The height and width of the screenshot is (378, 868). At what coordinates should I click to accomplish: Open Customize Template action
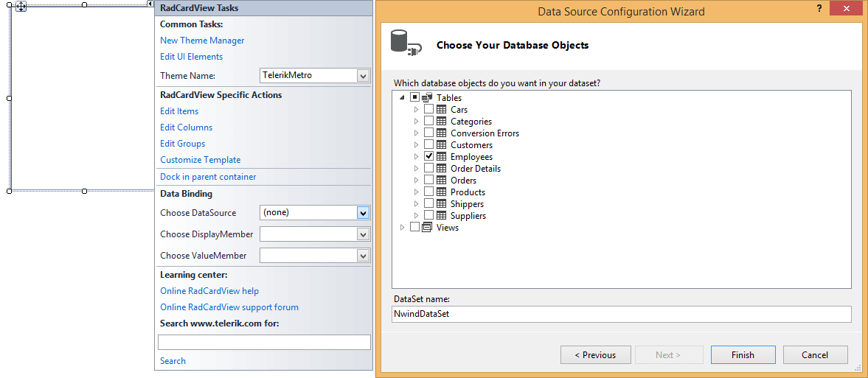coord(201,160)
